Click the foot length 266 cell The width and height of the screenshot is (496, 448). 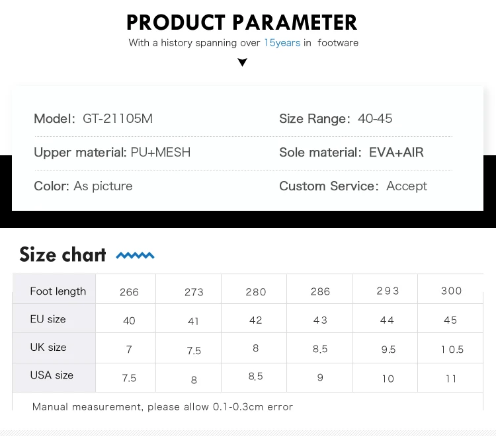pos(129,292)
